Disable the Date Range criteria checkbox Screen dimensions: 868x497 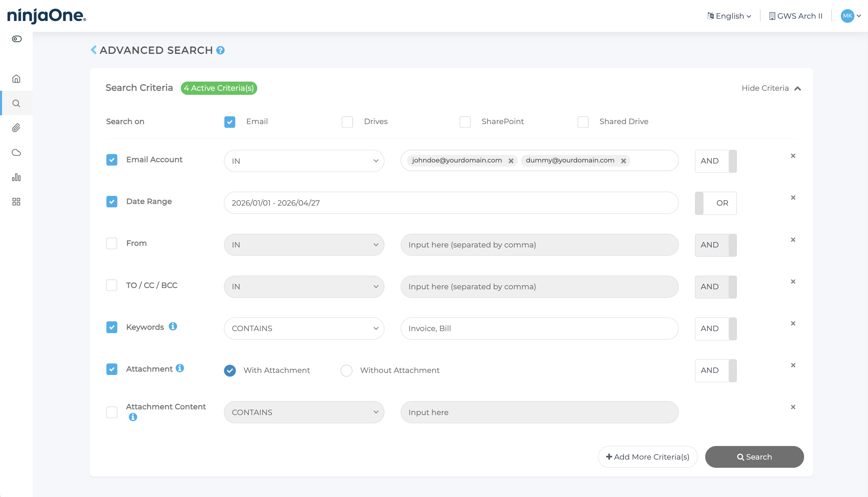(111, 202)
